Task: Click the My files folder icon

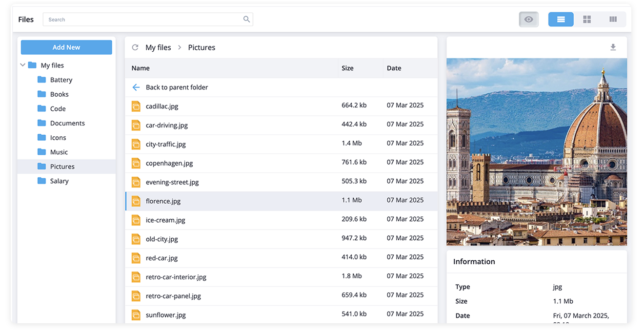Action: 33,64
